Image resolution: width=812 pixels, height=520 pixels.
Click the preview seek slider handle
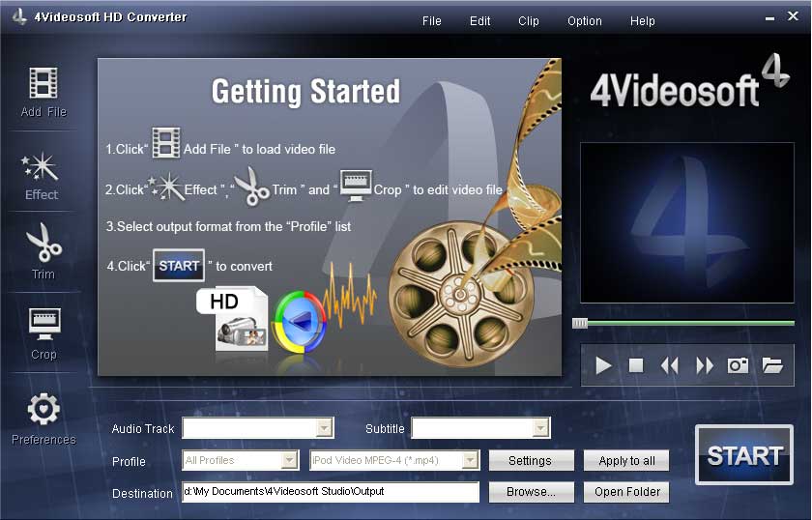(579, 324)
